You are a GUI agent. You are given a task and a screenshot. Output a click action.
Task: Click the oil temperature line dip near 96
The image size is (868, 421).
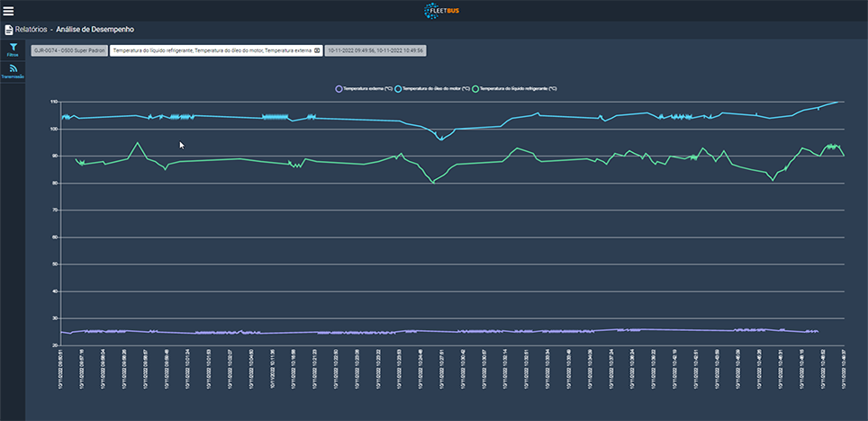coord(440,139)
